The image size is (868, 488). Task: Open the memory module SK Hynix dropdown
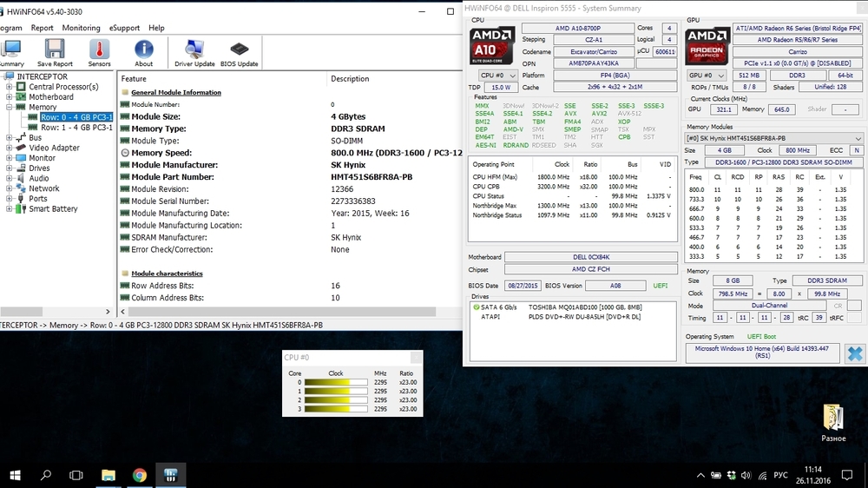pos(773,138)
